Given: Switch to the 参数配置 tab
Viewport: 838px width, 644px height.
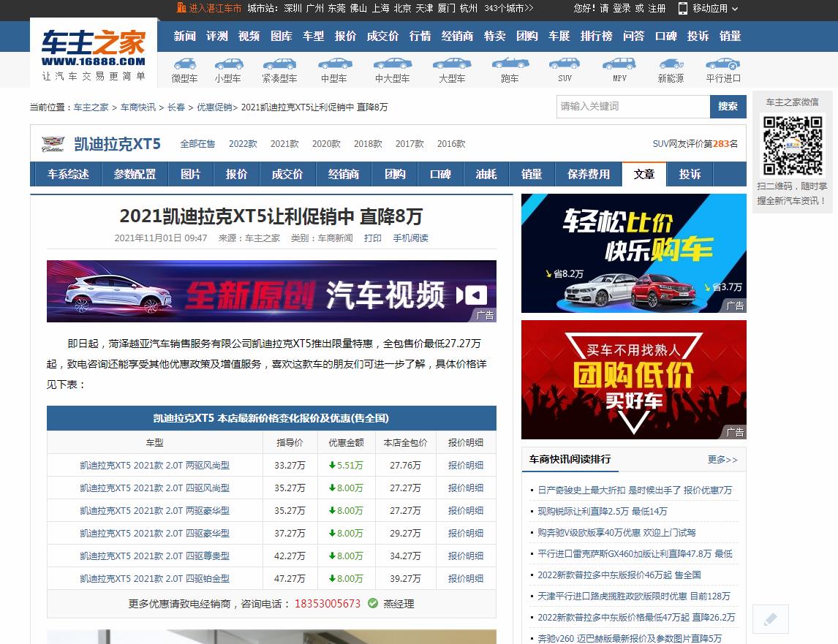Looking at the screenshot, I should (135, 174).
